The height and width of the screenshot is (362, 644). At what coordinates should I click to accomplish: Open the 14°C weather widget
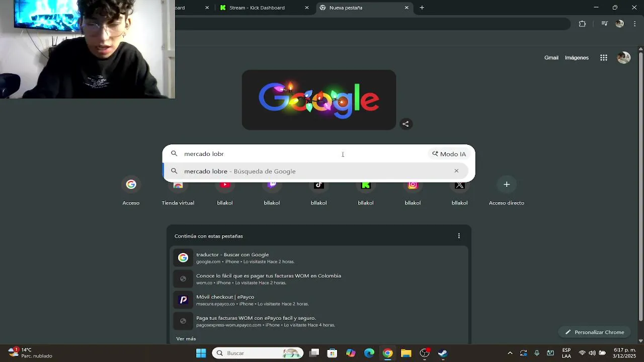[x=30, y=353]
